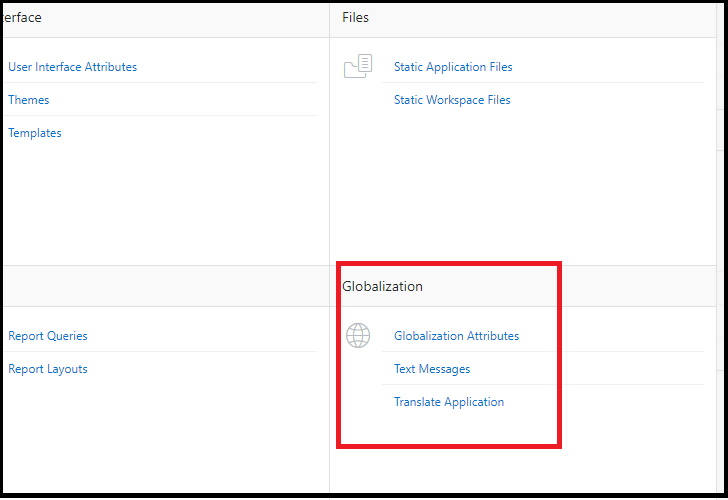Viewport: 728px width, 500px height.
Task: Go to the Themes link
Action: 29,100
